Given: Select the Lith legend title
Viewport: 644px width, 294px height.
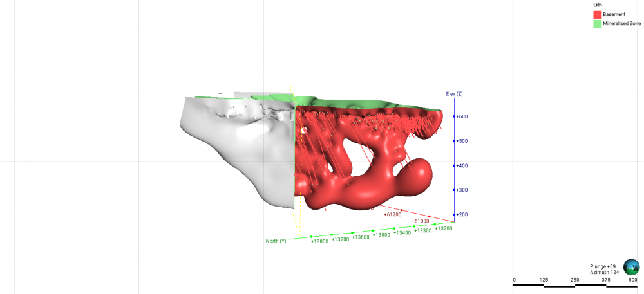Looking at the screenshot, I should pyautogui.click(x=597, y=5).
